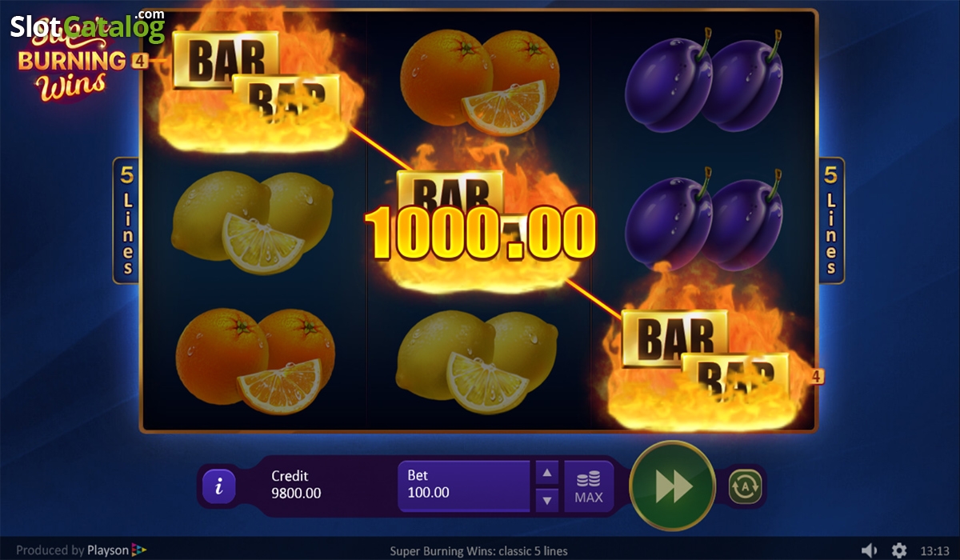
Task: Decrease bet with down arrow
Action: pyautogui.click(x=546, y=500)
